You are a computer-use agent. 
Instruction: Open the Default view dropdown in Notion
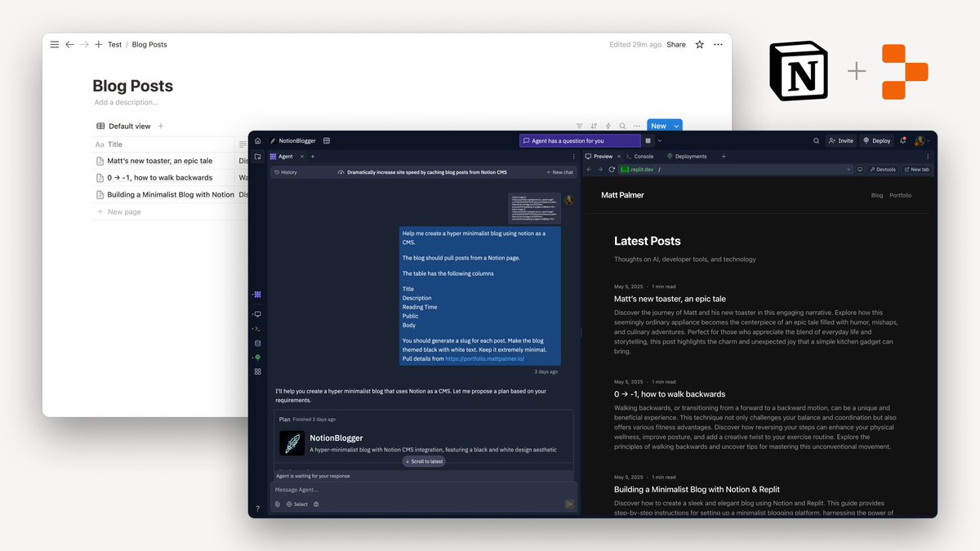[x=129, y=126]
